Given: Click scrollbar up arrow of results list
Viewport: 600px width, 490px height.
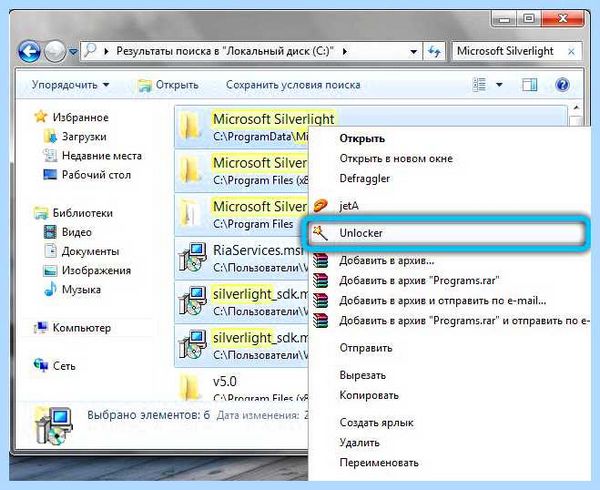Looking at the screenshot, I should 576,109.
